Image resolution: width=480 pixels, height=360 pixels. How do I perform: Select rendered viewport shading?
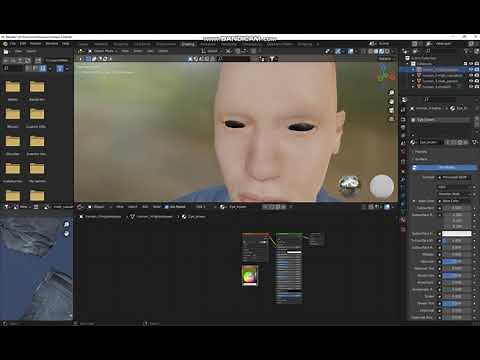(x=387, y=51)
